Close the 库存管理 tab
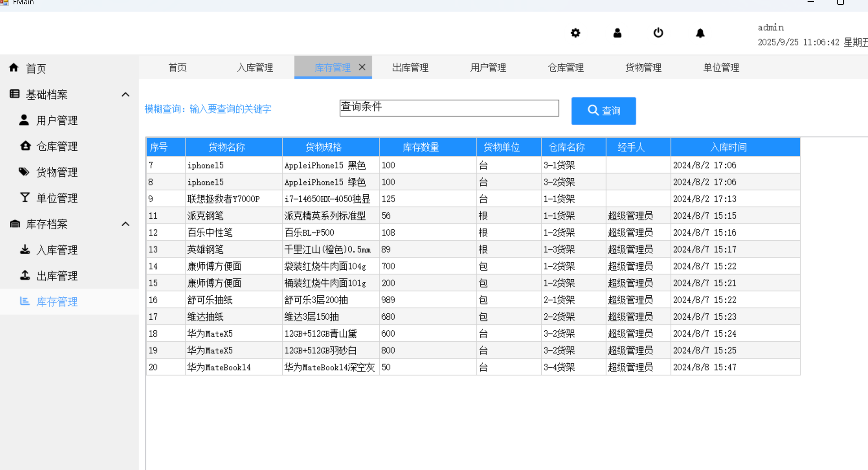 click(x=362, y=67)
